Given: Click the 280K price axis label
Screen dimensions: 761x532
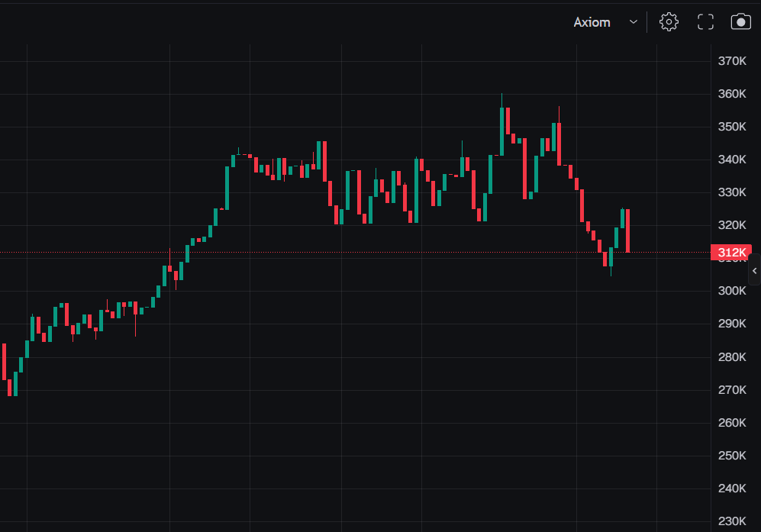Looking at the screenshot, I should click(x=732, y=357).
